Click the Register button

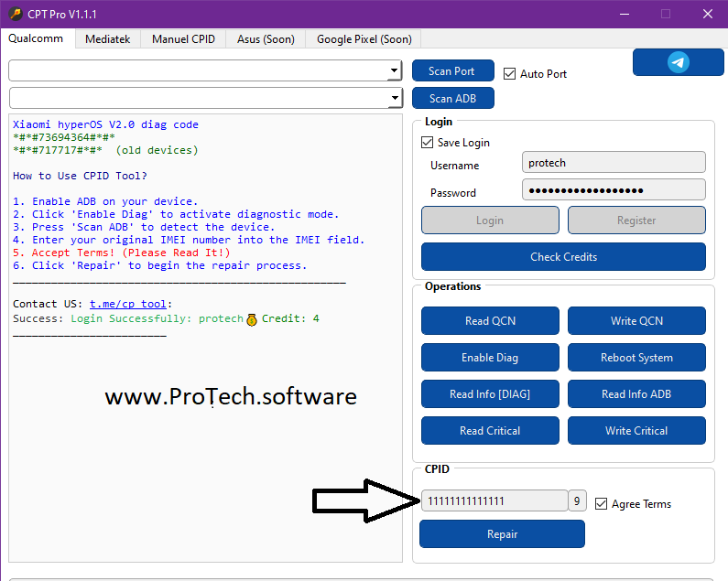tap(636, 221)
